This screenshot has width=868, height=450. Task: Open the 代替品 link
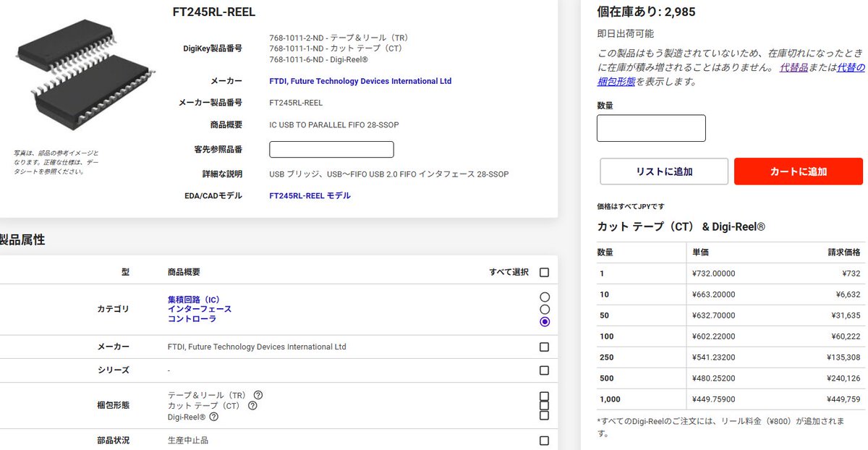[793, 67]
